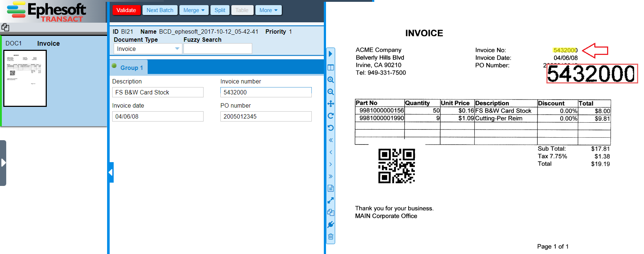Zoom out of the invoice image
This screenshot has width=644, height=254.
[330, 92]
